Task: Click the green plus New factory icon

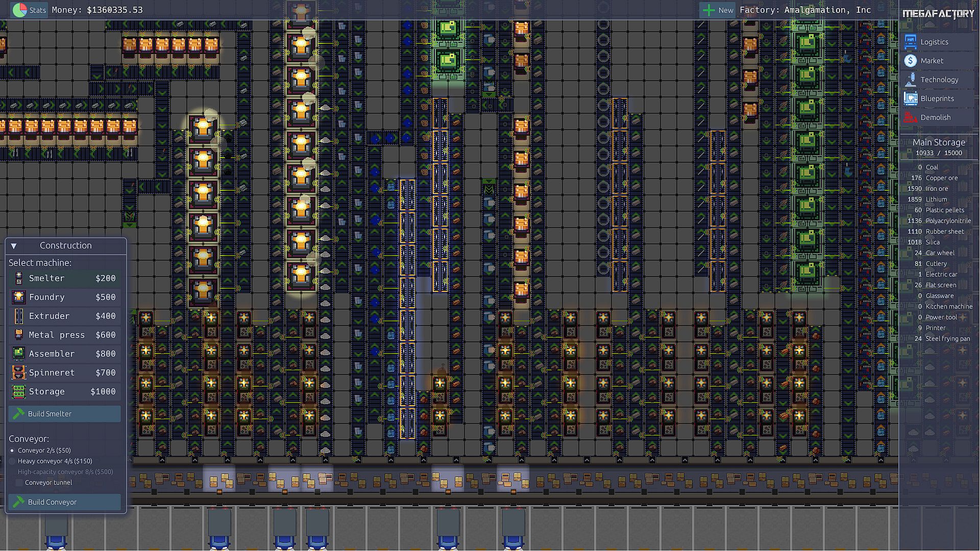Action: tap(709, 10)
